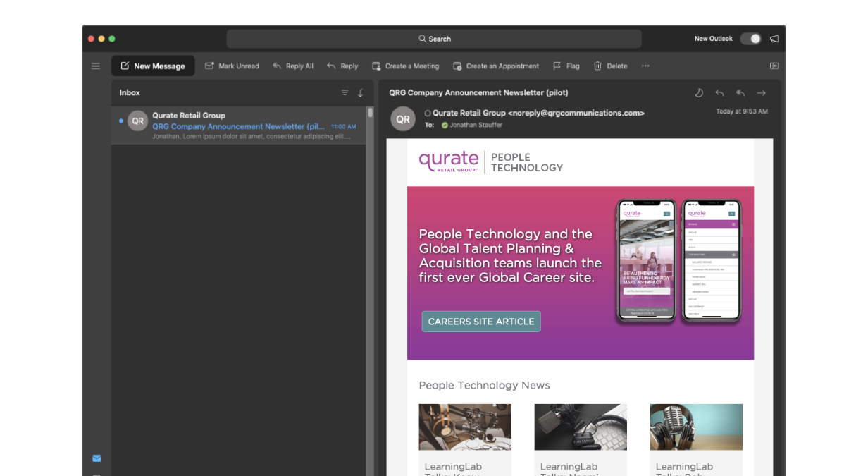Click the QR avatar in message list
This screenshot has height=476, width=868.
[138, 121]
